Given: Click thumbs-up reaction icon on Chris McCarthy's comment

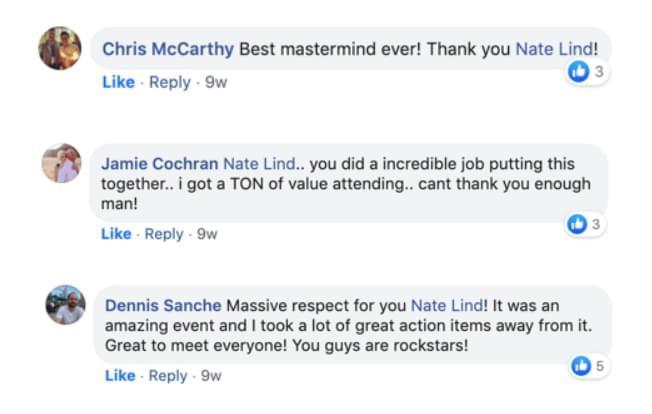Looking at the screenshot, I should [x=578, y=71].
